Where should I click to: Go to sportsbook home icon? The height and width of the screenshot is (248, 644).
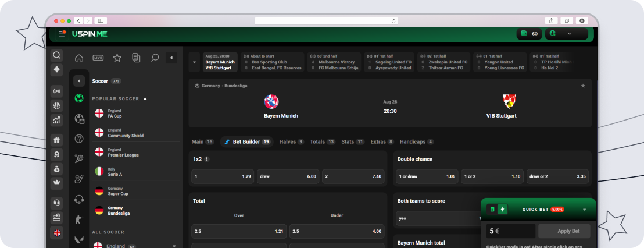(79, 58)
